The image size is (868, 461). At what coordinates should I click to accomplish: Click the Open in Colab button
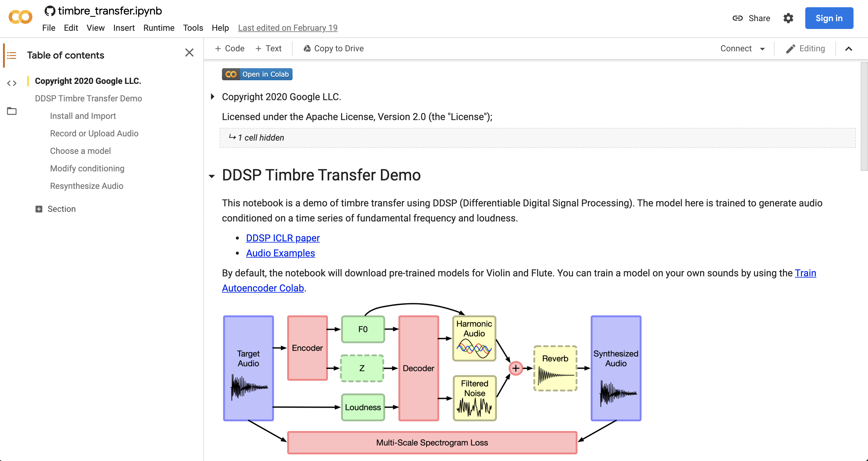[257, 74]
